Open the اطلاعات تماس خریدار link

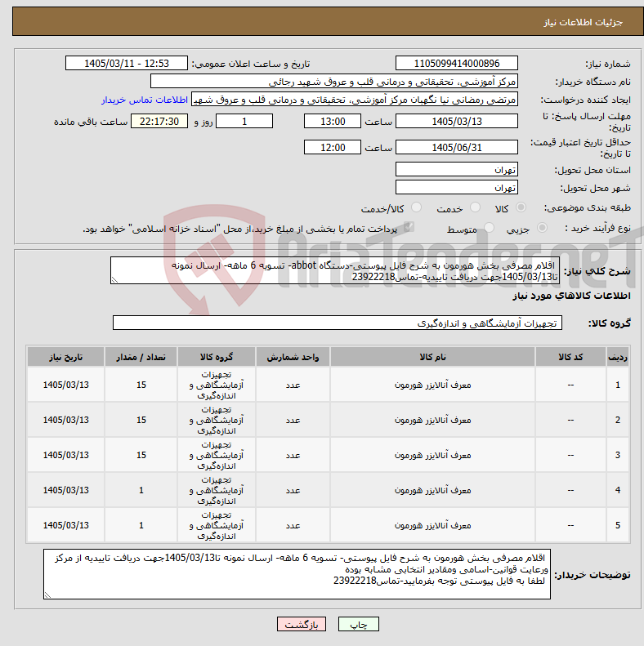tap(145, 100)
